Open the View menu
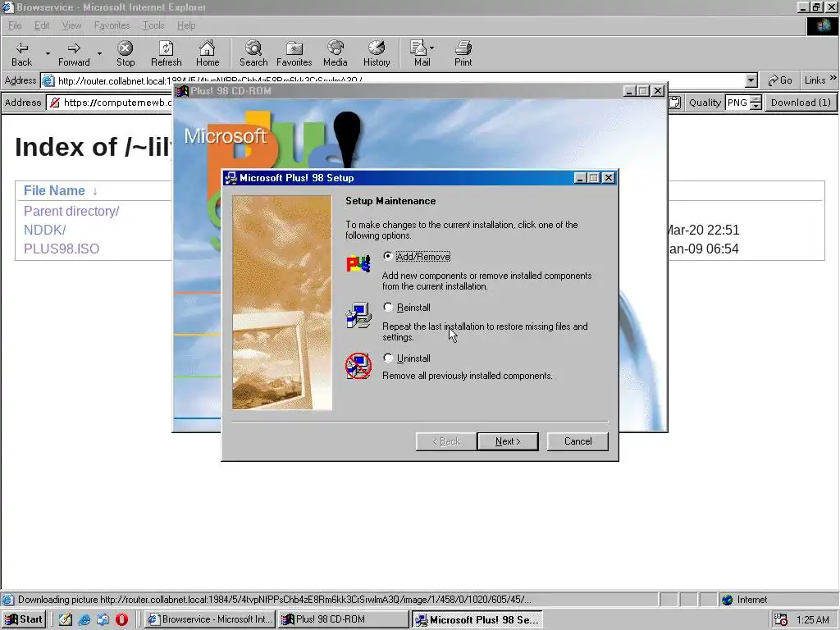Image resolution: width=840 pixels, height=630 pixels. click(x=71, y=25)
